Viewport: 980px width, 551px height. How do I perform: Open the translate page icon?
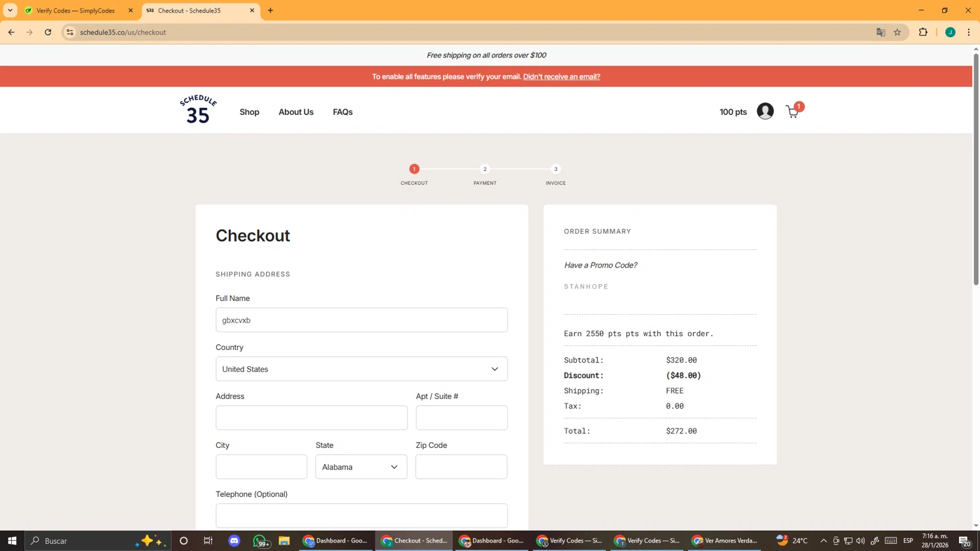point(881,32)
